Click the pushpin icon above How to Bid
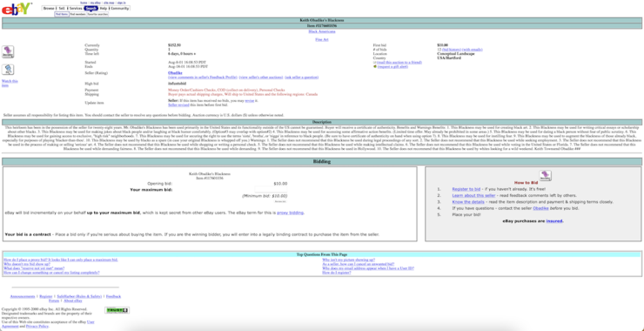The width and height of the screenshot is (644, 331). 545,176
